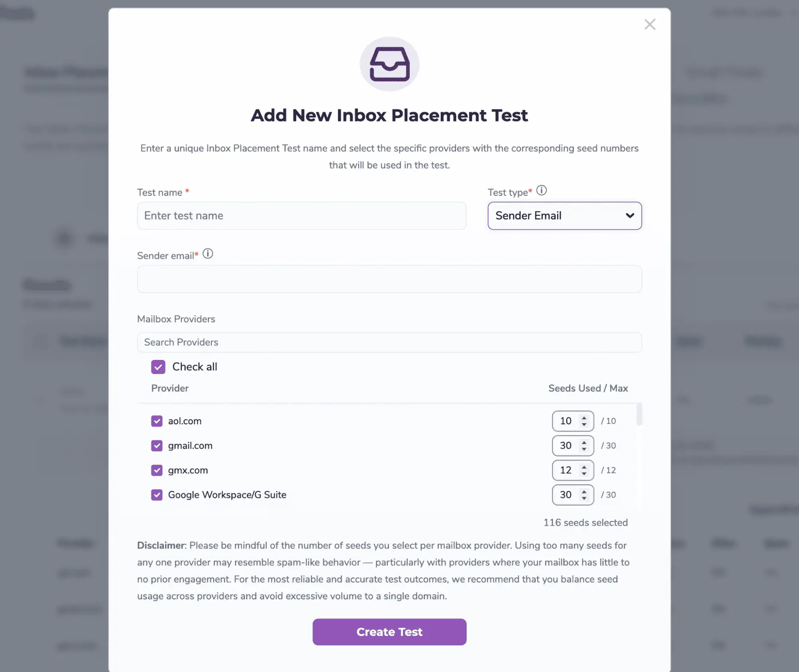Decrement the Google Workspace/G Suite seed count
The height and width of the screenshot is (672, 799).
point(584,498)
